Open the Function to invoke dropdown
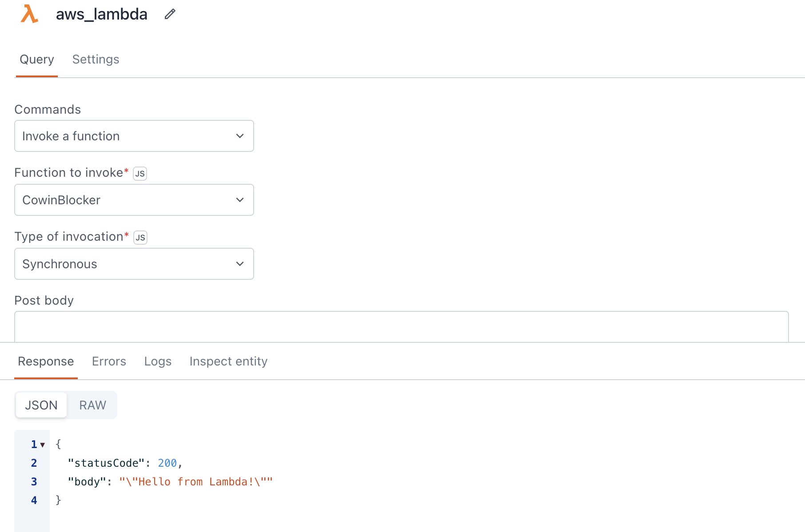This screenshot has height=532, width=805. click(x=134, y=200)
